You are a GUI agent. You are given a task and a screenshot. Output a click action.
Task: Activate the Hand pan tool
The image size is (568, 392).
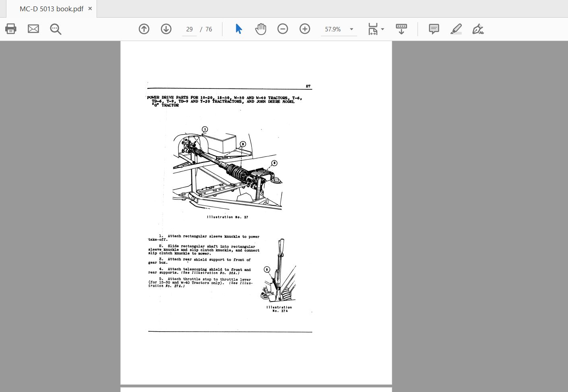pos(261,29)
